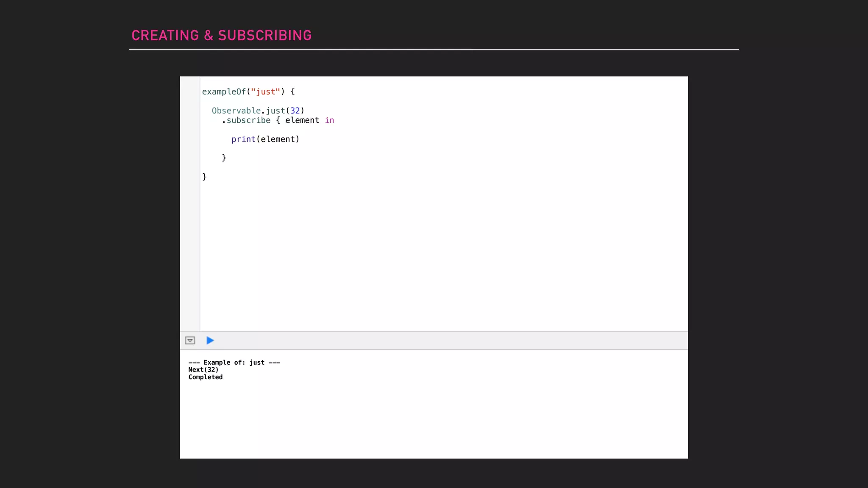The height and width of the screenshot is (488, 868).
Task: Select Completed console output line
Action: coord(206,377)
